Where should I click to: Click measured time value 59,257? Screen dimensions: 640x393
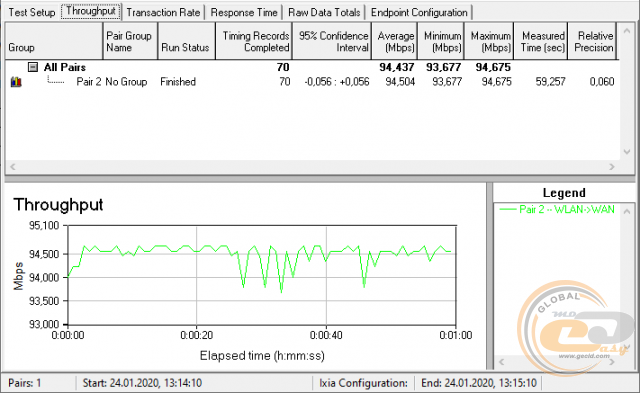coord(550,82)
